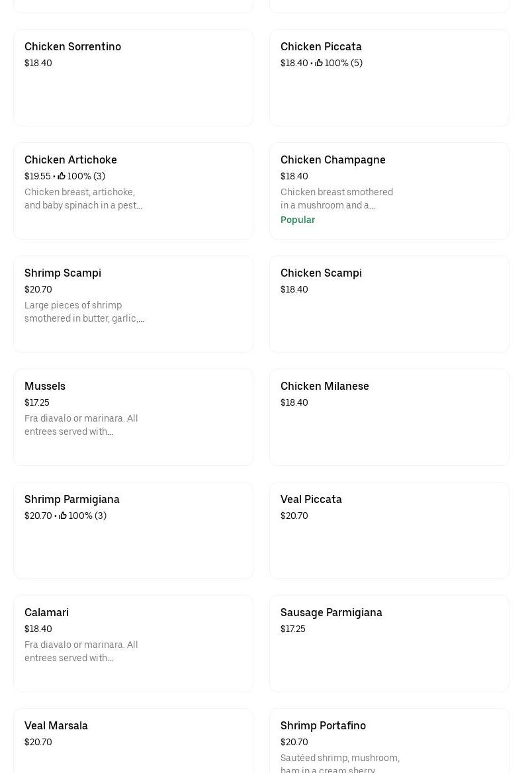The height and width of the screenshot is (773, 532).
Task: Open the Veal Marsala dish
Action: point(56,726)
